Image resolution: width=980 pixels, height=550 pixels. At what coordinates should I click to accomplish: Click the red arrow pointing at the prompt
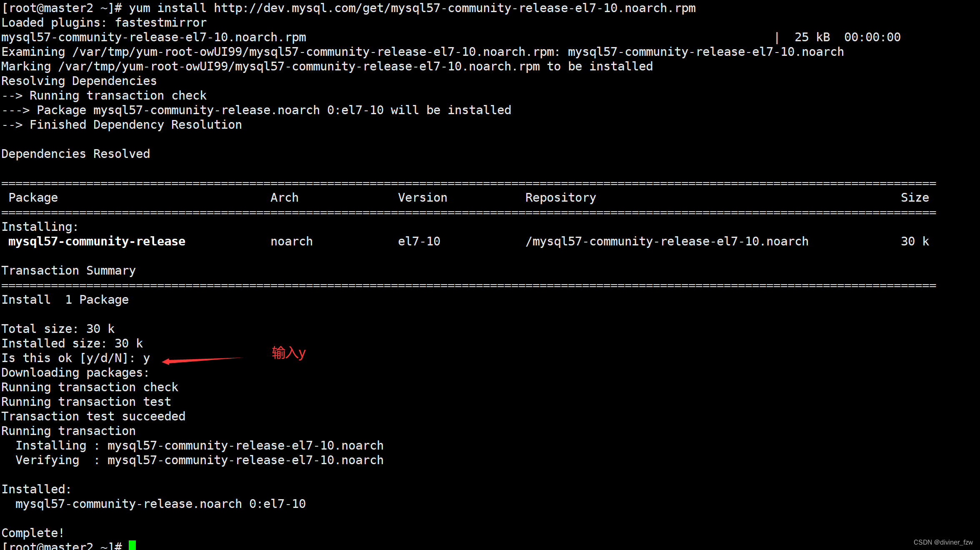click(x=204, y=360)
